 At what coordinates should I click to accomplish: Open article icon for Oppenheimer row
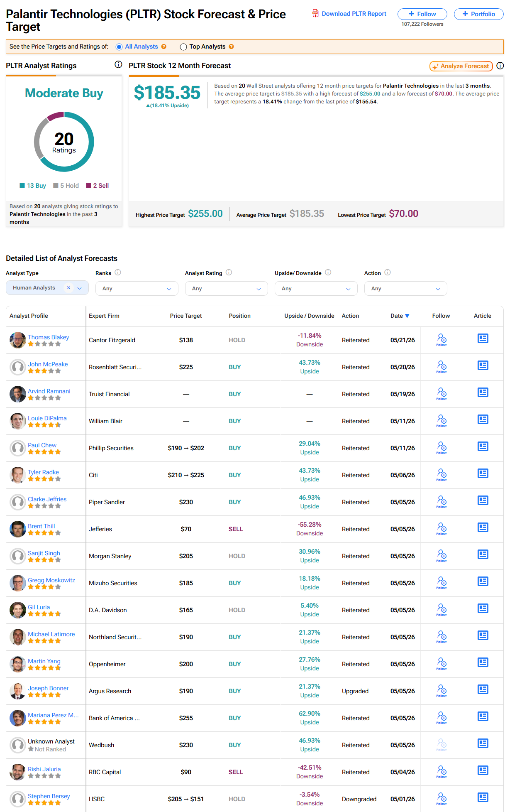(x=483, y=662)
